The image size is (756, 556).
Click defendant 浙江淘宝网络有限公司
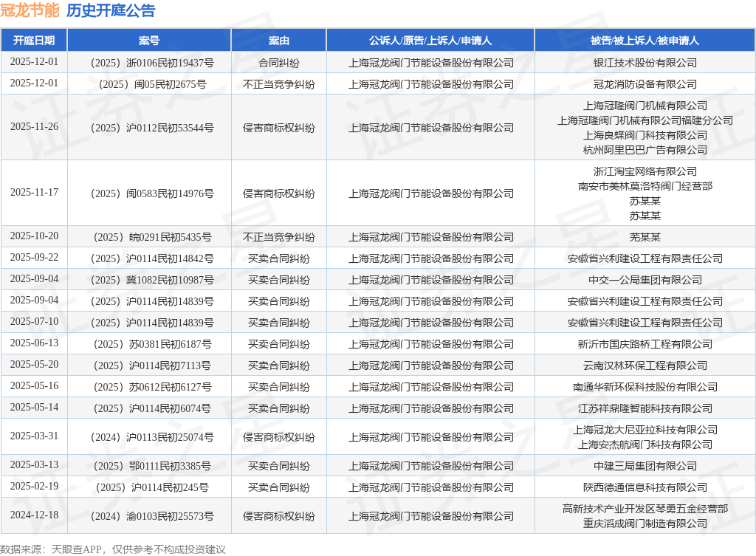click(x=645, y=171)
